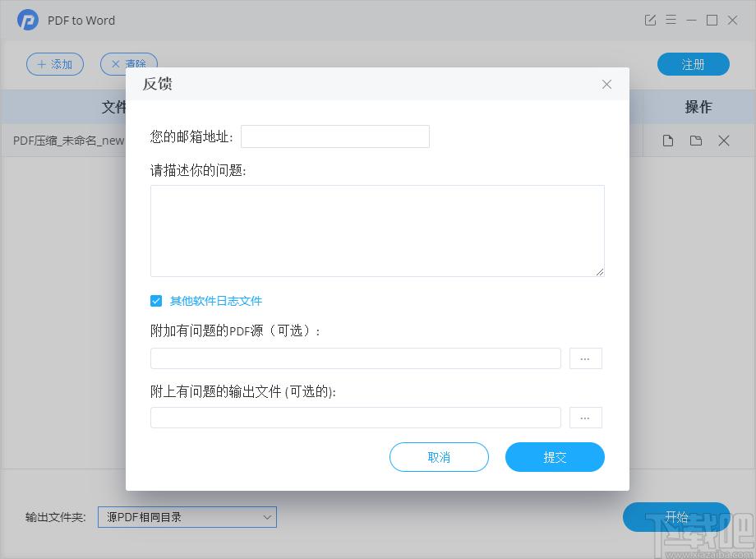Click the 其他软件日志文件 link text
756x559 pixels.
pyautogui.click(x=216, y=301)
